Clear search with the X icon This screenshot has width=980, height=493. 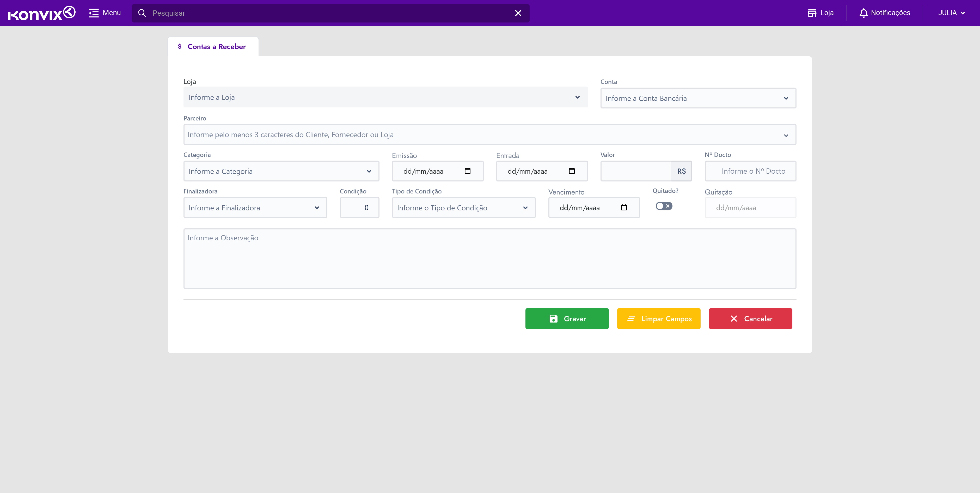(x=518, y=13)
